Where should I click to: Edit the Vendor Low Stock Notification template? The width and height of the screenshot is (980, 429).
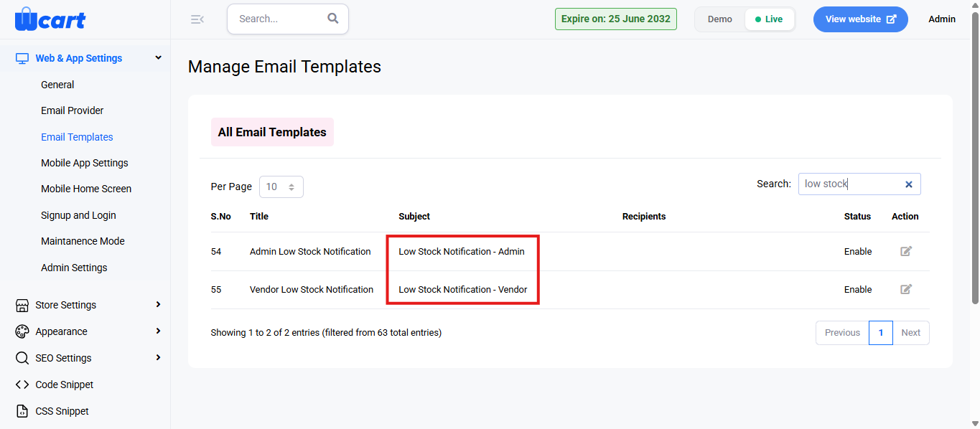906,289
